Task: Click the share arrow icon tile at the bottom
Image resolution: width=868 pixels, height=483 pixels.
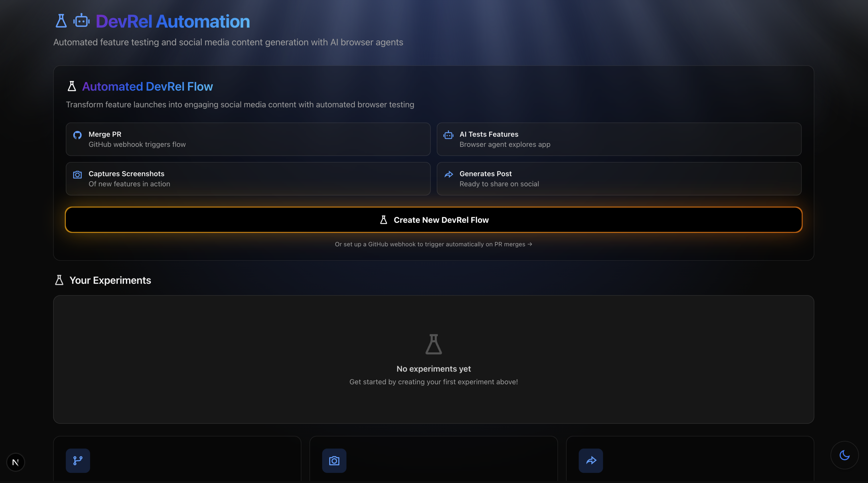Action: coord(590,460)
